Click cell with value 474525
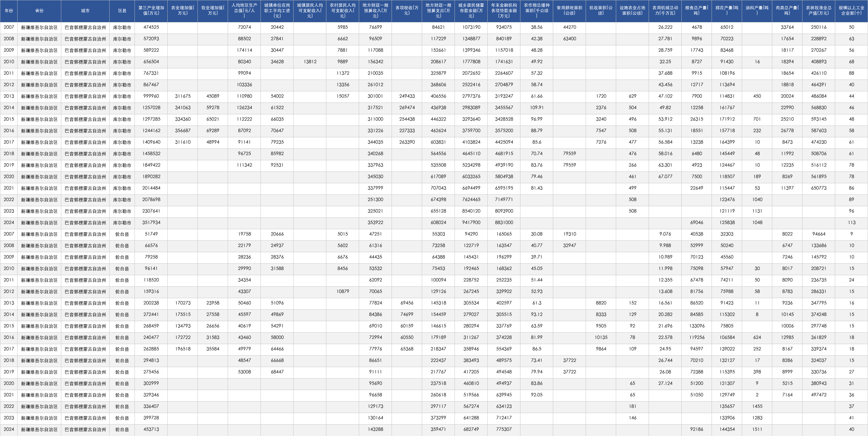This screenshot has height=436, width=868. tap(151, 27)
